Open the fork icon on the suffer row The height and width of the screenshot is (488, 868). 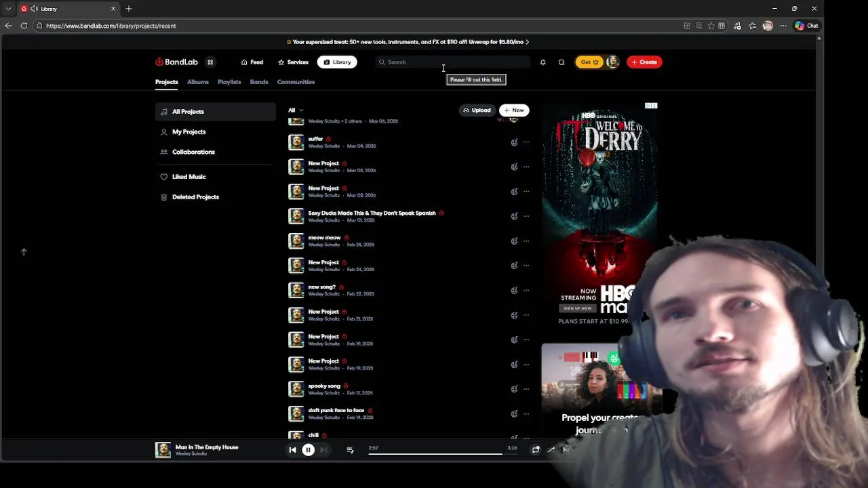point(514,142)
